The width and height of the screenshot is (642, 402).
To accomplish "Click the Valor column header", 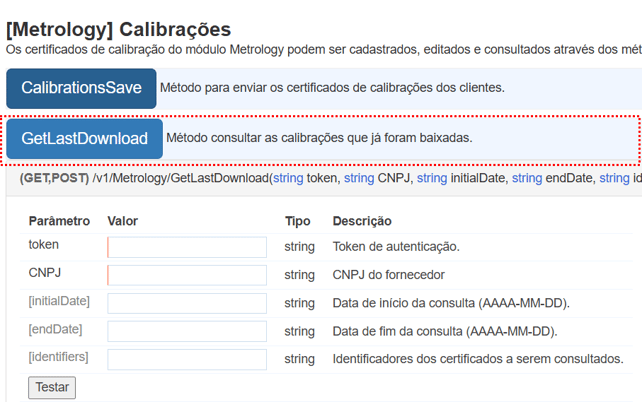I will tap(122, 221).
